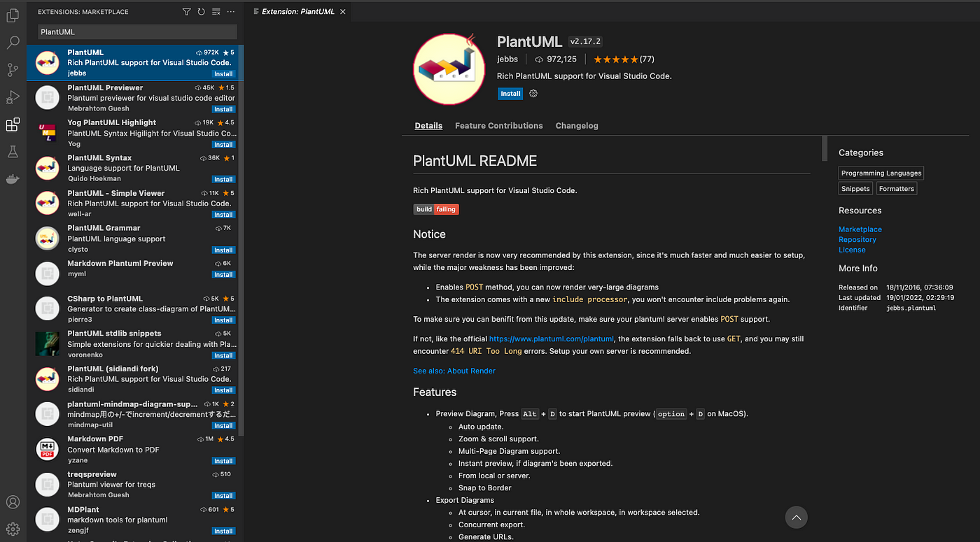Click the five-star rating of PlantUML

coord(615,59)
